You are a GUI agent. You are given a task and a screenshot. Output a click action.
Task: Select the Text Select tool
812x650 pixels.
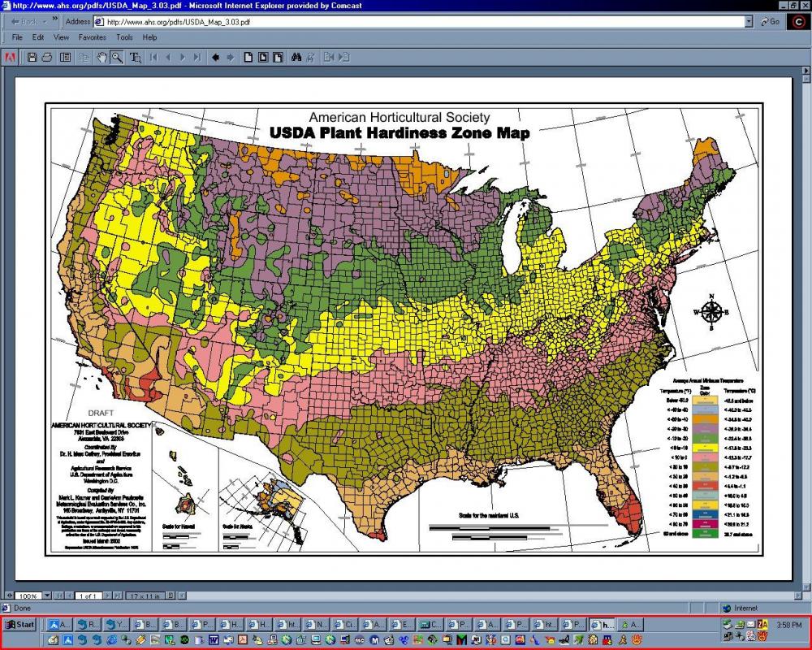point(136,57)
